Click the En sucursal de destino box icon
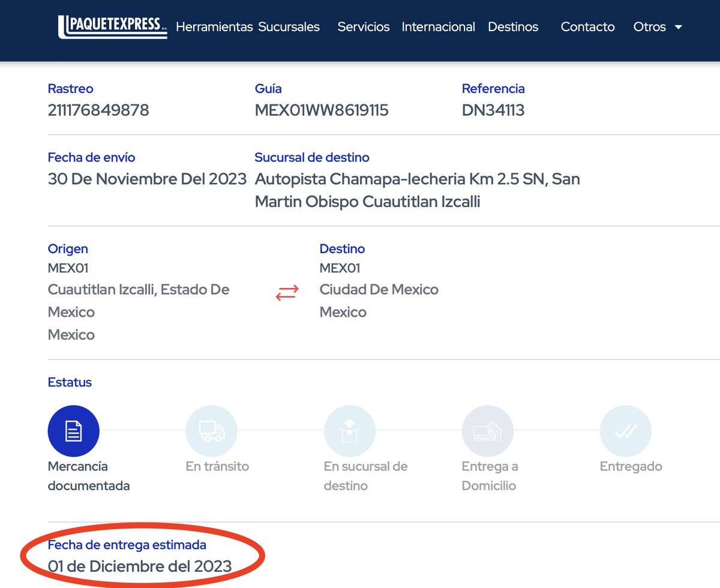This screenshot has width=720, height=588. 349,431
